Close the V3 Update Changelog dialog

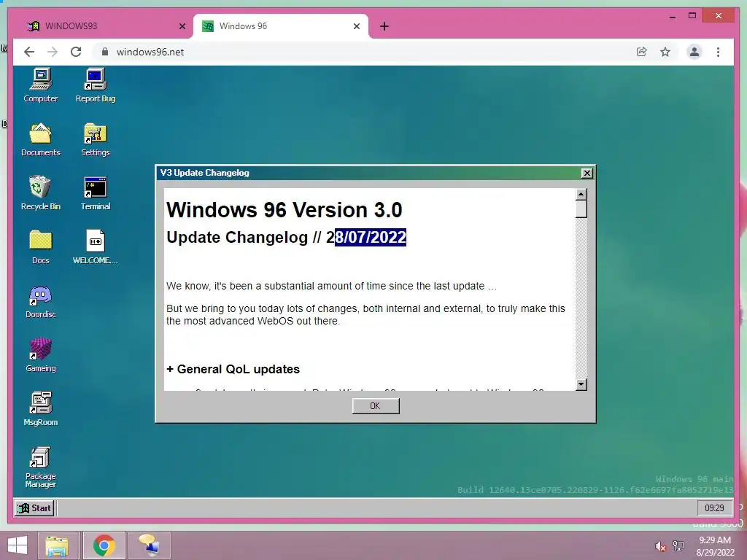point(587,173)
